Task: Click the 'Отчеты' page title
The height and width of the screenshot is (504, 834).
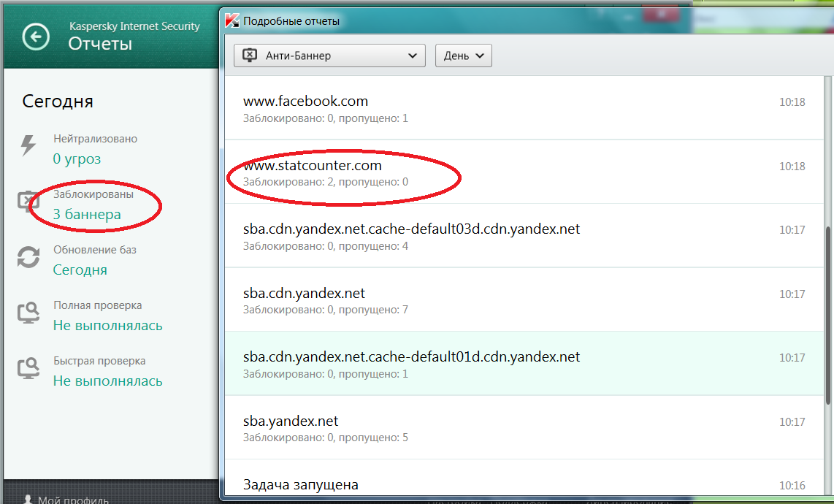Action: pos(100,44)
